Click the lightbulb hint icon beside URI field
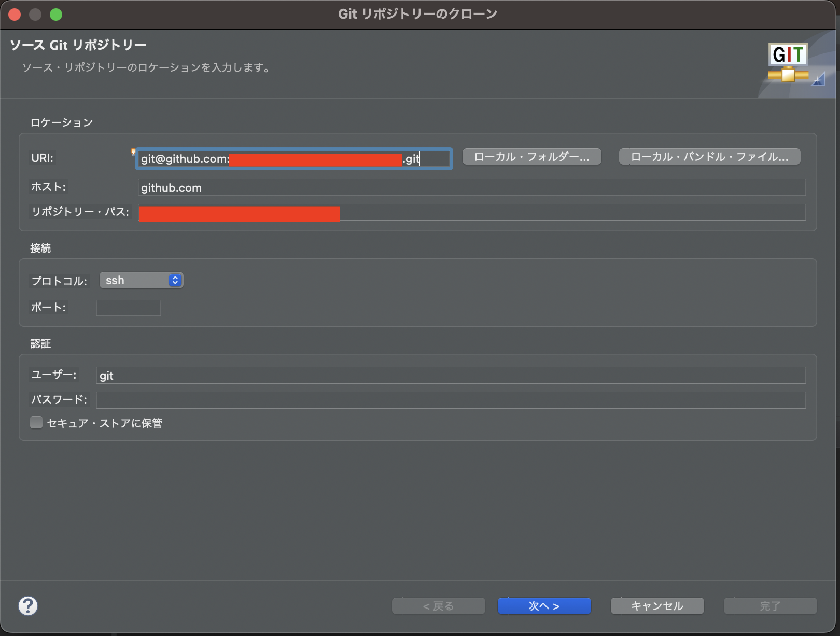This screenshot has width=840, height=636. tap(134, 153)
